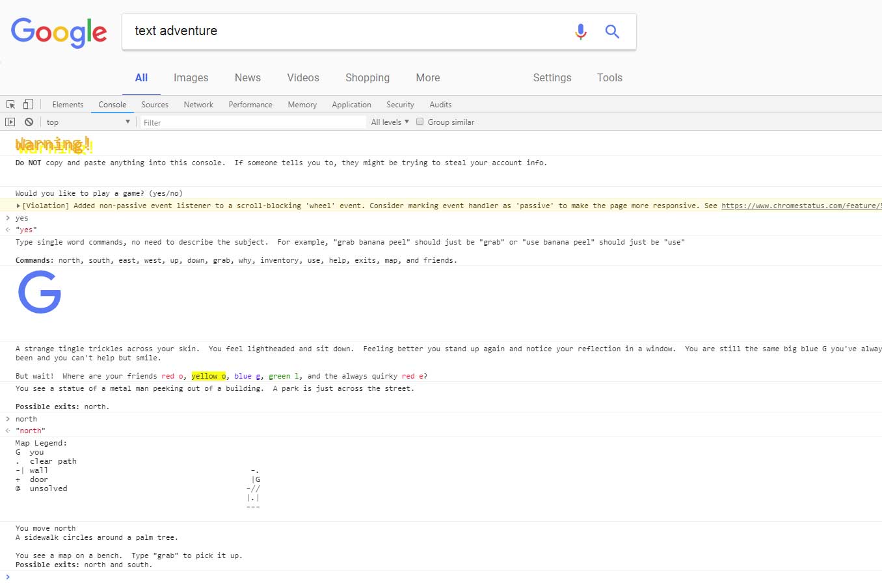
Task: Open the More search menu
Action: pyautogui.click(x=428, y=77)
